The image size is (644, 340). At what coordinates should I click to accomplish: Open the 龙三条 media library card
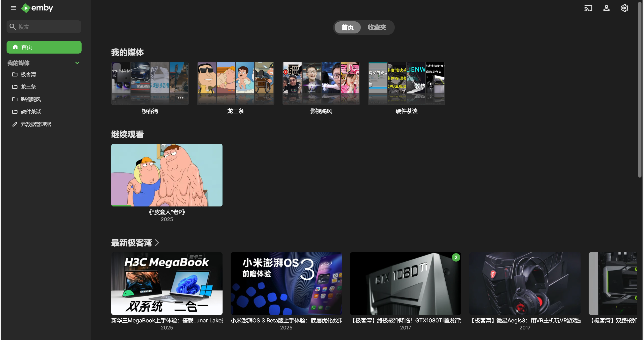coord(236,84)
